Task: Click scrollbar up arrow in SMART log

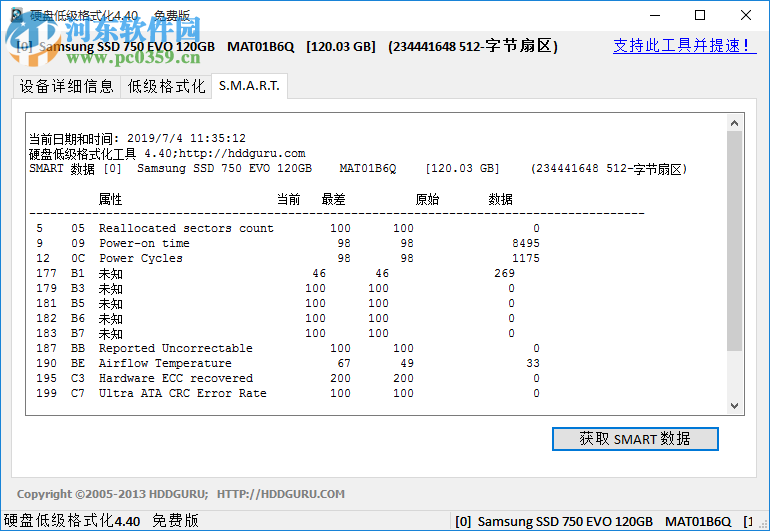Action: [734, 123]
